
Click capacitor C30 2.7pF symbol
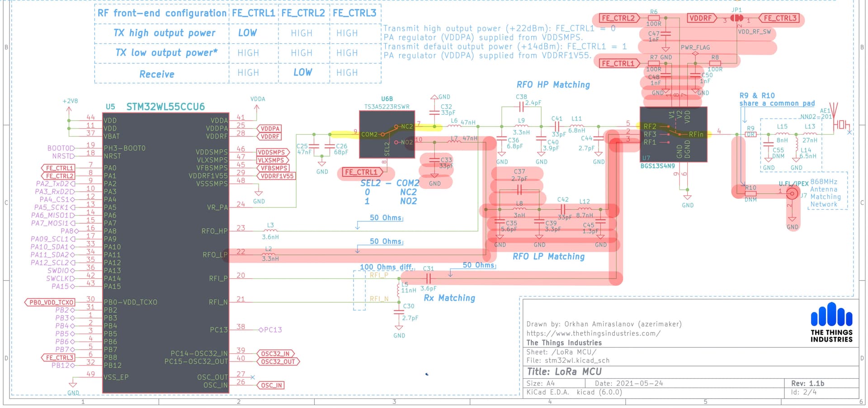[x=398, y=311]
